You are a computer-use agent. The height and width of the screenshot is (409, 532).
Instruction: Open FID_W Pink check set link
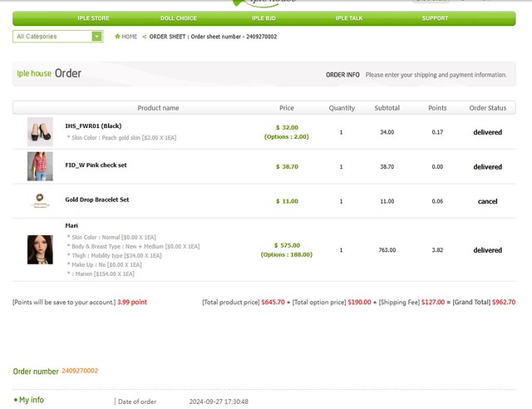(96, 165)
